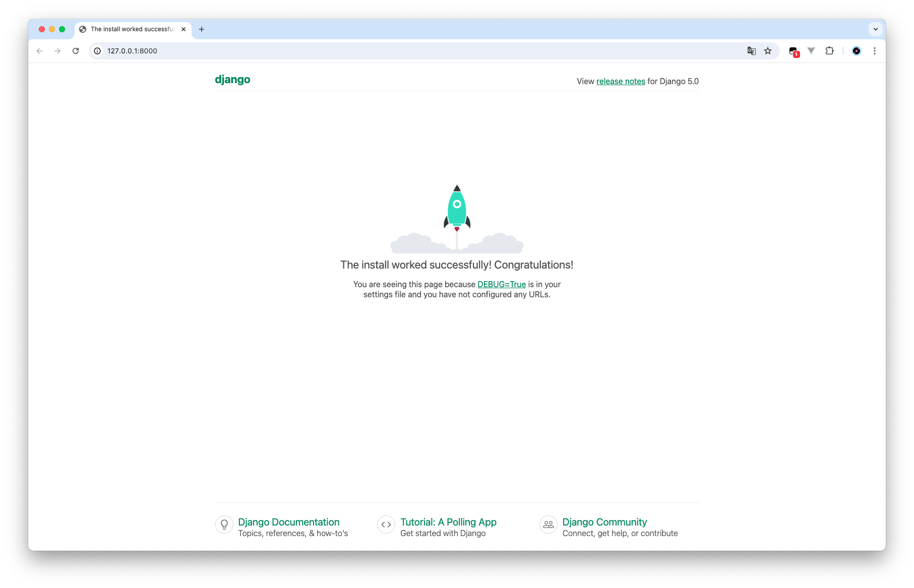The height and width of the screenshot is (588, 914).
Task: Open the Chrome profile avatar
Action: click(x=856, y=51)
